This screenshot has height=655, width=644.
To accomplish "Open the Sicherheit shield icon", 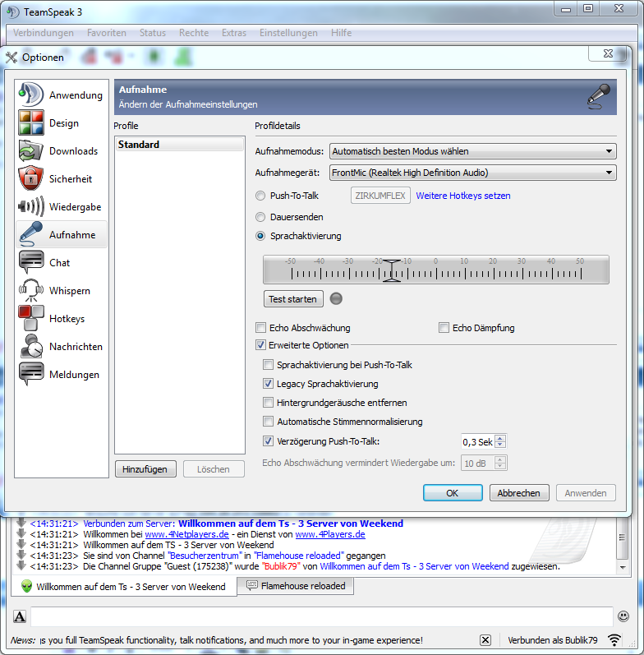I will [31, 178].
